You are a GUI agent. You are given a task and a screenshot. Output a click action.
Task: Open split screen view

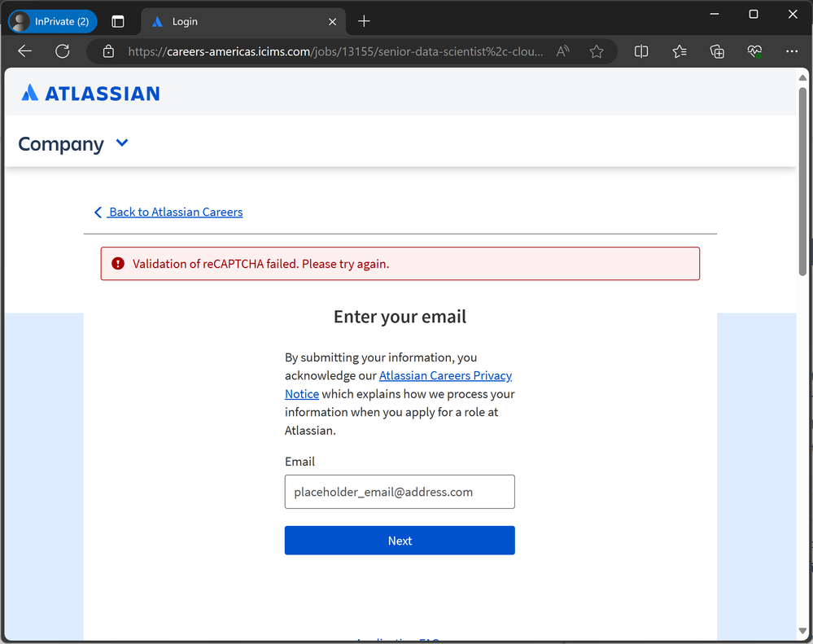[641, 51]
